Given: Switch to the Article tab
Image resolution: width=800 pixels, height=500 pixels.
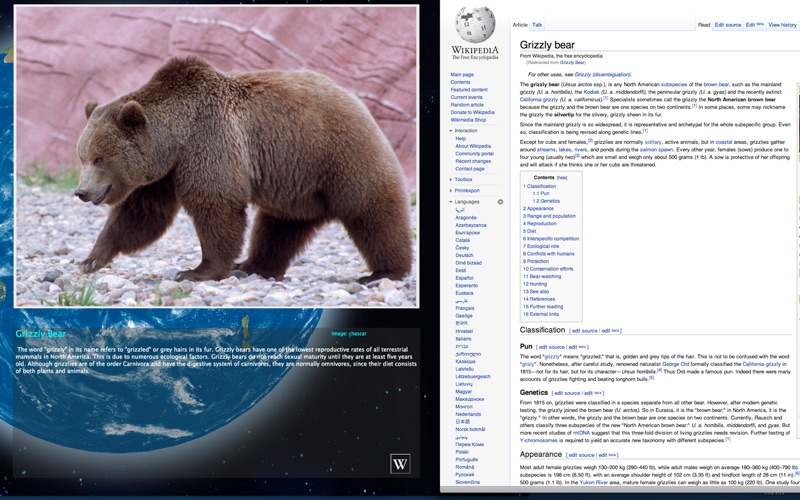Looking at the screenshot, I should click(x=520, y=25).
